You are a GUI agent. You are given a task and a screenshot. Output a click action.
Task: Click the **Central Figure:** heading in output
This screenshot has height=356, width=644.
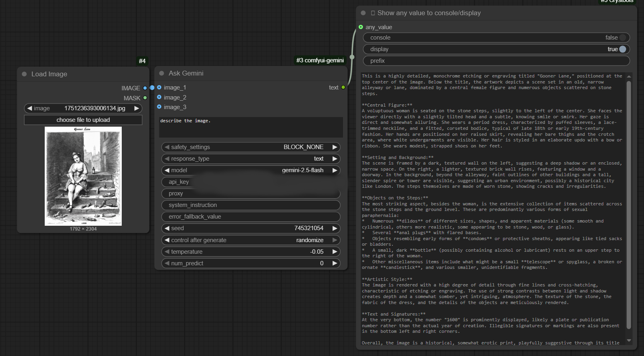tap(387, 105)
